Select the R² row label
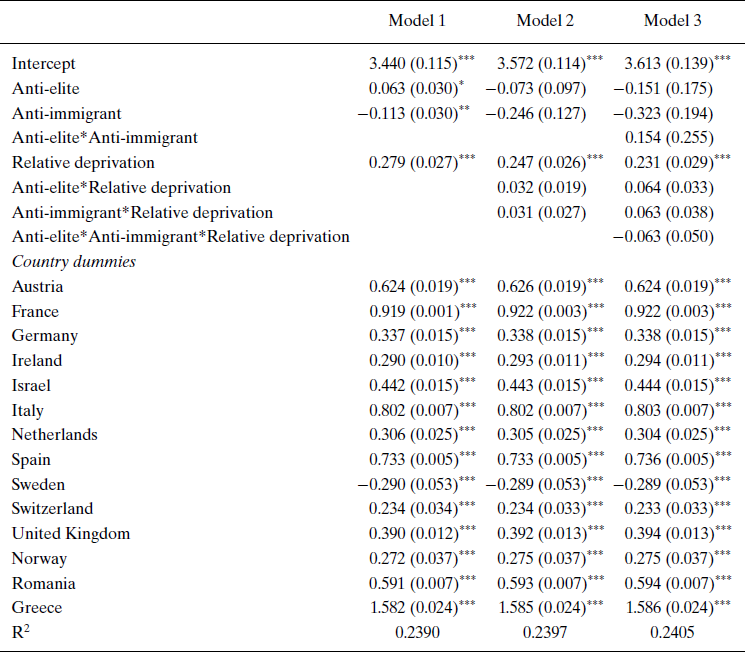Screen dimensions: 745x652 [x=23, y=631]
